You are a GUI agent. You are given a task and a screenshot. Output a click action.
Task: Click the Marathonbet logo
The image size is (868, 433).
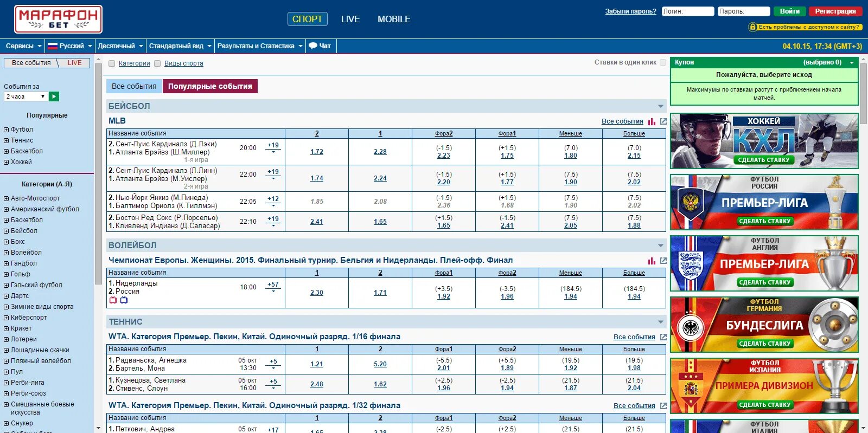click(x=58, y=20)
